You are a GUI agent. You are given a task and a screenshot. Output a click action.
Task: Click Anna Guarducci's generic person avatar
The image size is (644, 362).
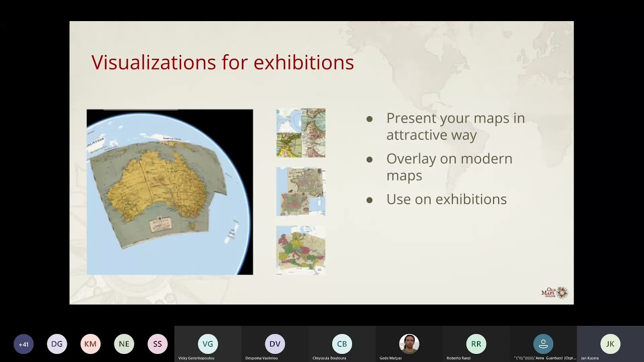[543, 344]
